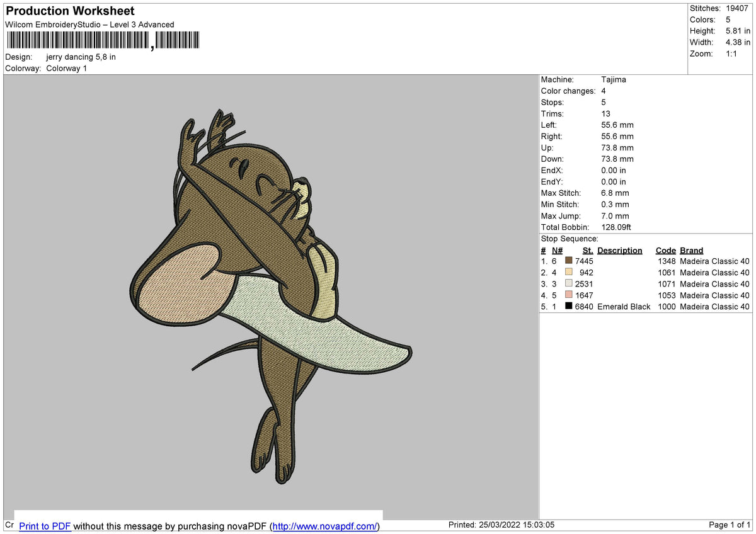Select the Height value 5.81 in
This screenshot has width=756, height=534.
click(738, 31)
